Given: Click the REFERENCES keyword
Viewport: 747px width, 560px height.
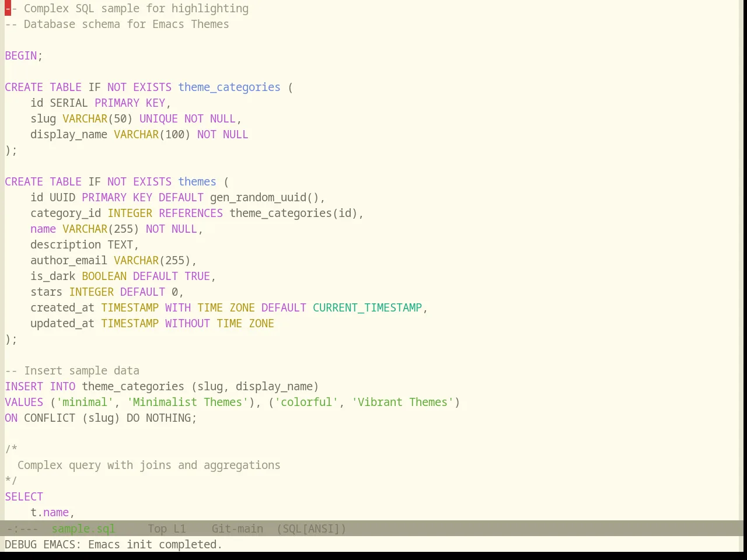Looking at the screenshot, I should click(191, 213).
